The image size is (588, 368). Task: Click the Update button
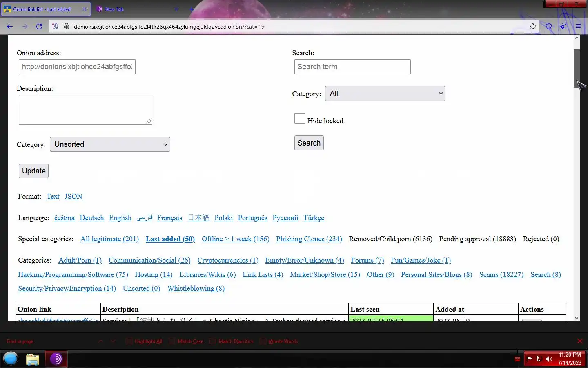[x=33, y=171]
